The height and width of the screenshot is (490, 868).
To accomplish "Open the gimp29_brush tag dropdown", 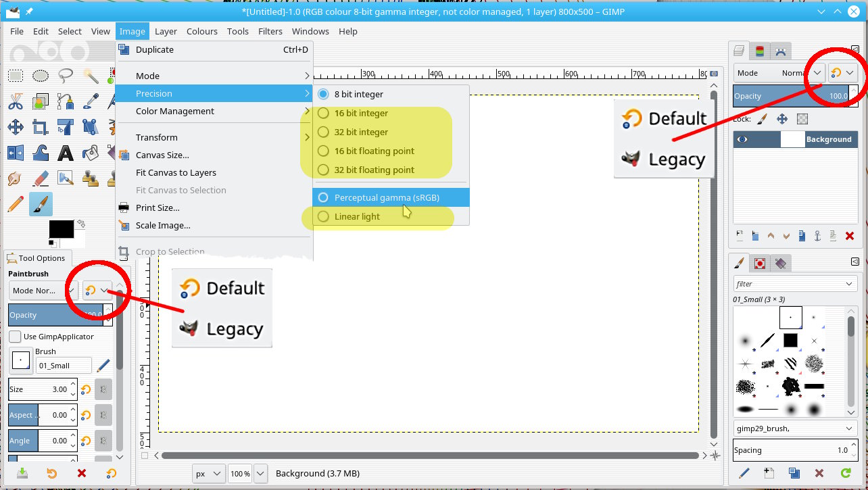I will pyautogui.click(x=795, y=428).
